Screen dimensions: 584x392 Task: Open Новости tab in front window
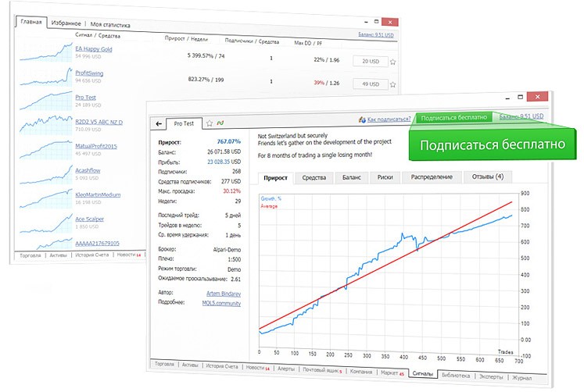pos(257,368)
